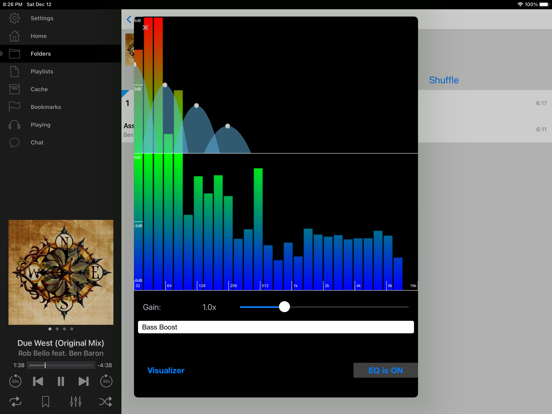Click the Chat speech bubble icon
The width and height of the screenshot is (552, 414).
pyautogui.click(x=14, y=143)
